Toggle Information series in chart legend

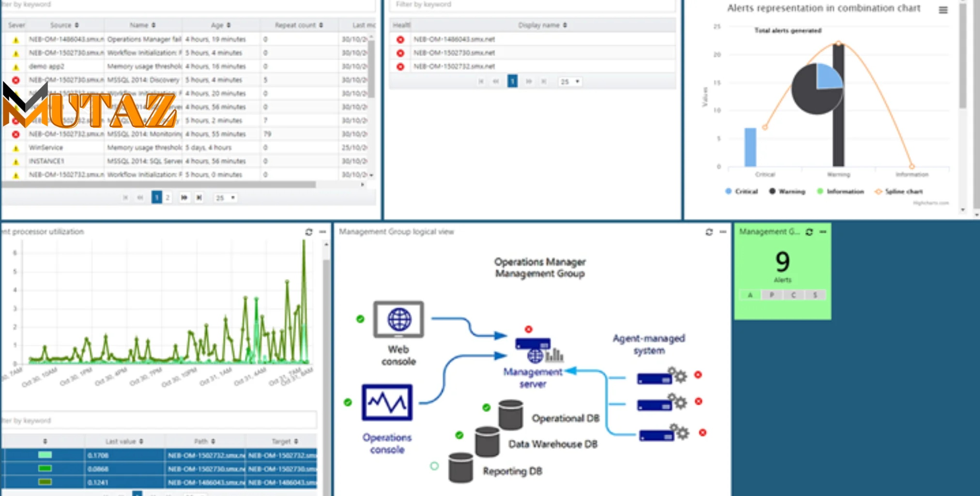point(841,191)
